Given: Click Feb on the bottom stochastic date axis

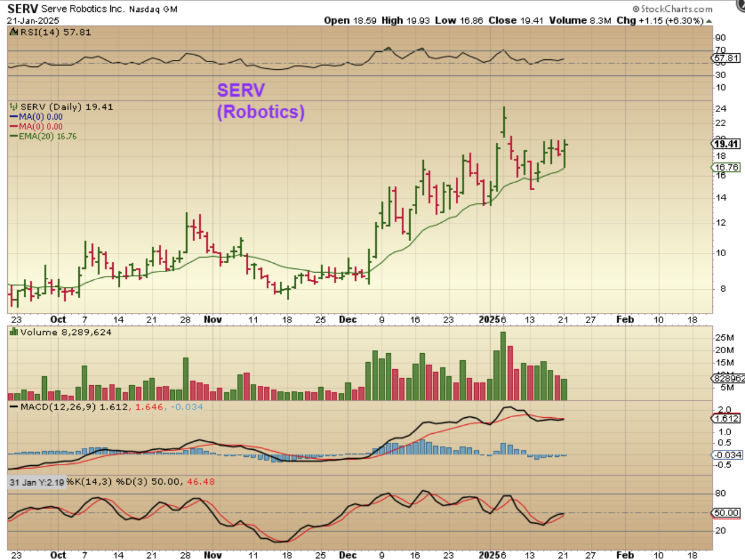Looking at the screenshot, I should click(x=625, y=554).
